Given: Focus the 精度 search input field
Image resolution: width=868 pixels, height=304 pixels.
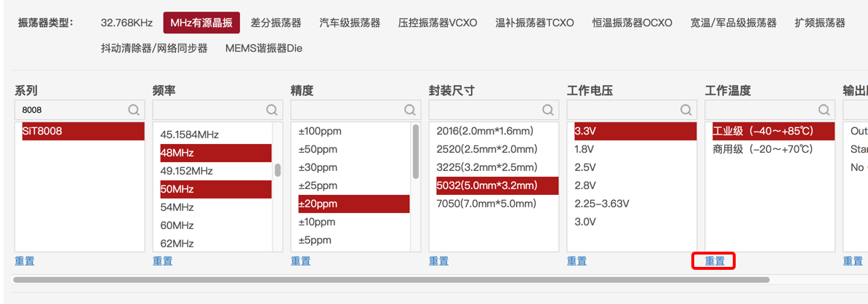Looking at the screenshot, I should (356, 110).
